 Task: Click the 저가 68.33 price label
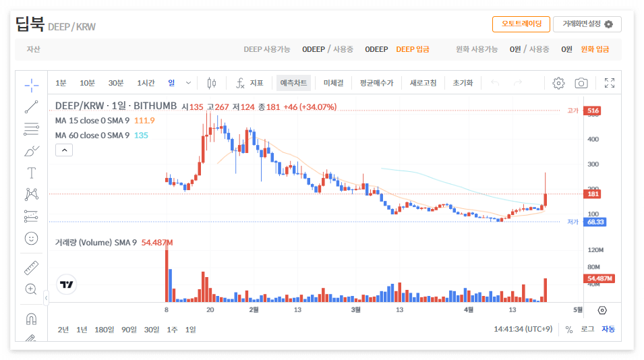[595, 222]
